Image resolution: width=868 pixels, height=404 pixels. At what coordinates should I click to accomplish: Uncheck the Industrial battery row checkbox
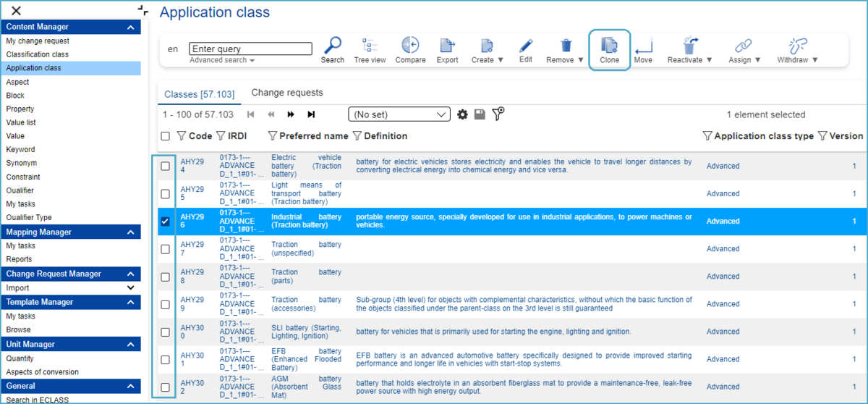pyautogui.click(x=166, y=222)
